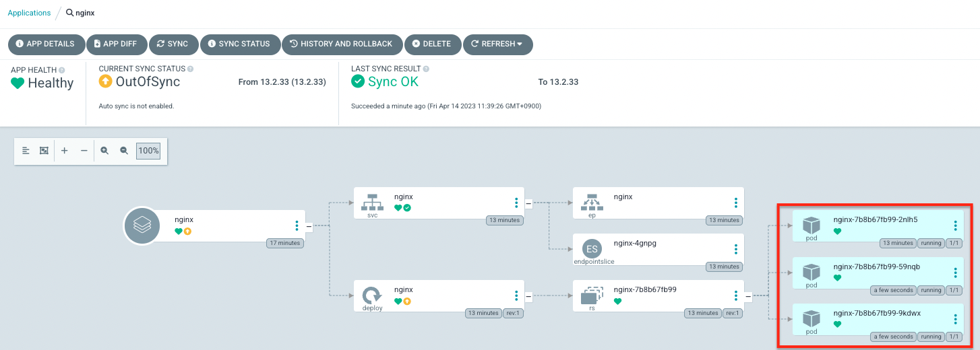Open kebab menu of nginx-7b8b67fb99 rs node
Viewport: 980px width, 350px height.
pos(736,295)
